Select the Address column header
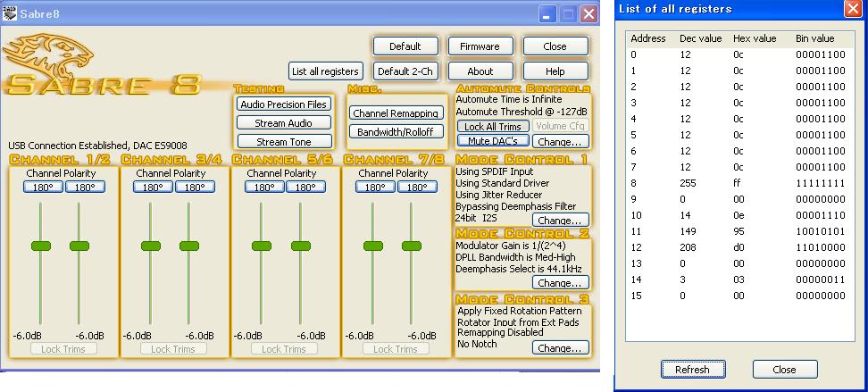This screenshot has height=392, width=868. point(648,38)
